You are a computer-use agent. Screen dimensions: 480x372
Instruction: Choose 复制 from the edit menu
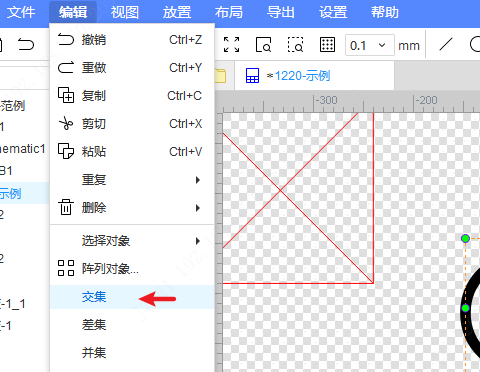coord(132,96)
